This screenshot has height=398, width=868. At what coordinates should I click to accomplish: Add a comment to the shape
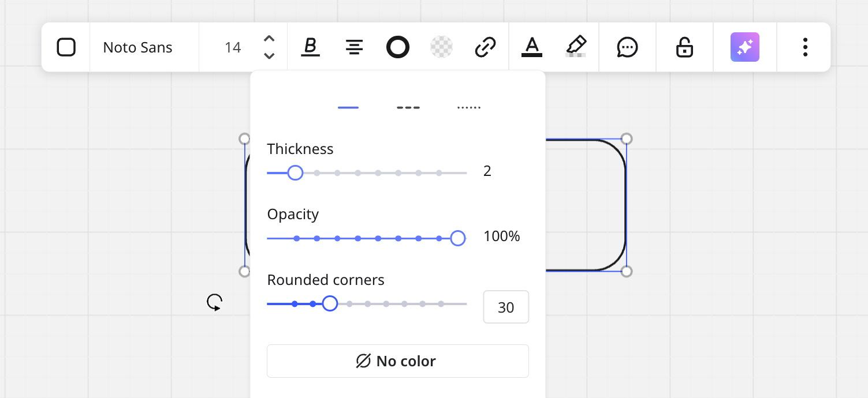(x=627, y=47)
